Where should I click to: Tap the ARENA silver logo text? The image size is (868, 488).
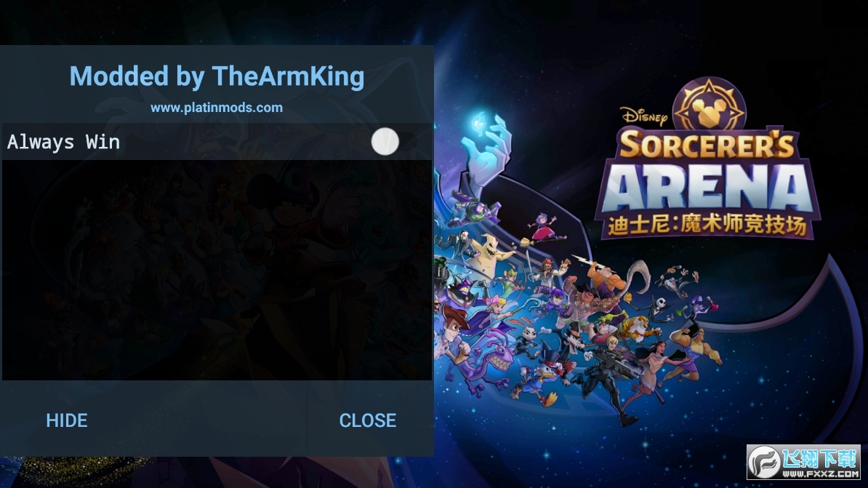click(x=707, y=189)
